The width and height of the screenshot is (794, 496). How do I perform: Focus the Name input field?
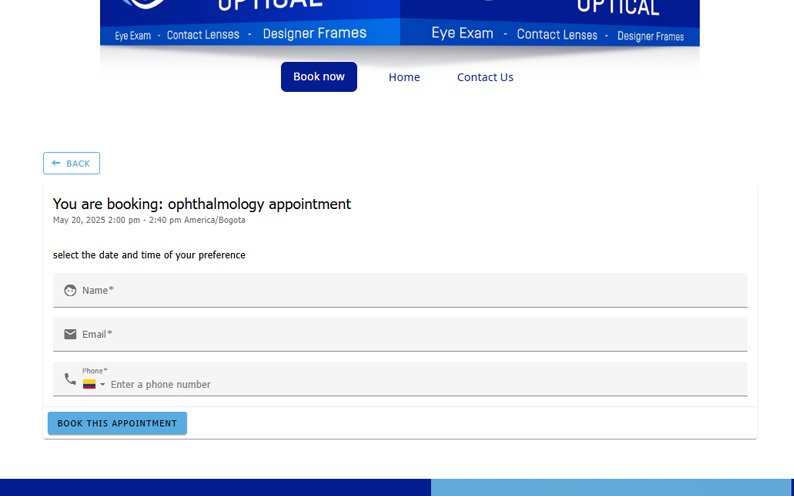(x=410, y=291)
